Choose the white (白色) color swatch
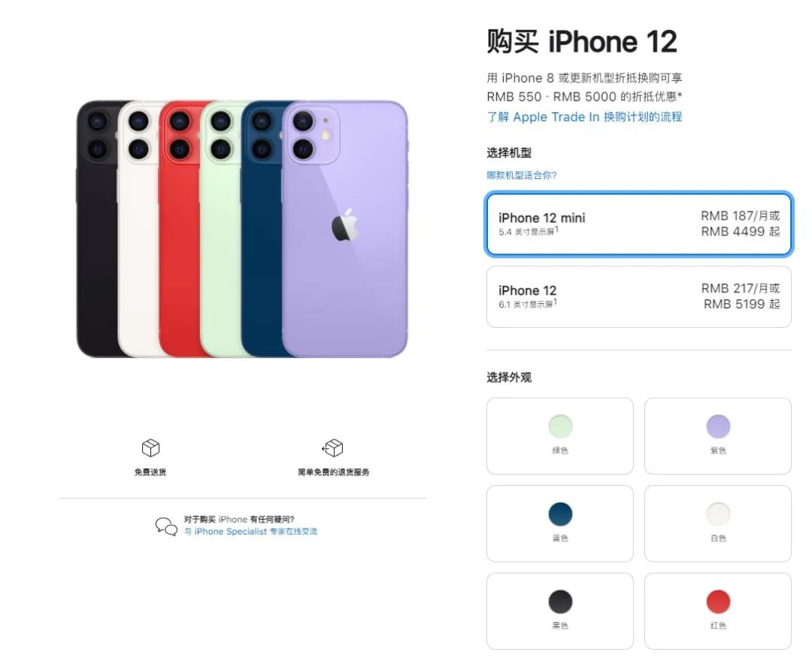The image size is (812, 658). (x=718, y=523)
